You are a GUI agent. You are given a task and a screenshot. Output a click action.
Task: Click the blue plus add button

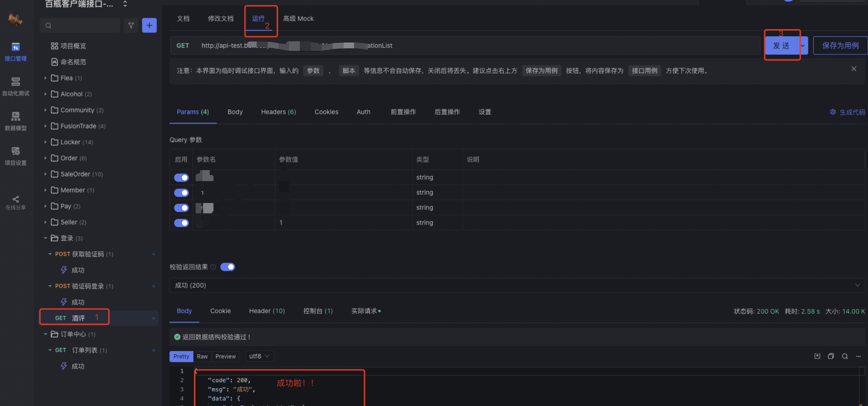click(149, 25)
